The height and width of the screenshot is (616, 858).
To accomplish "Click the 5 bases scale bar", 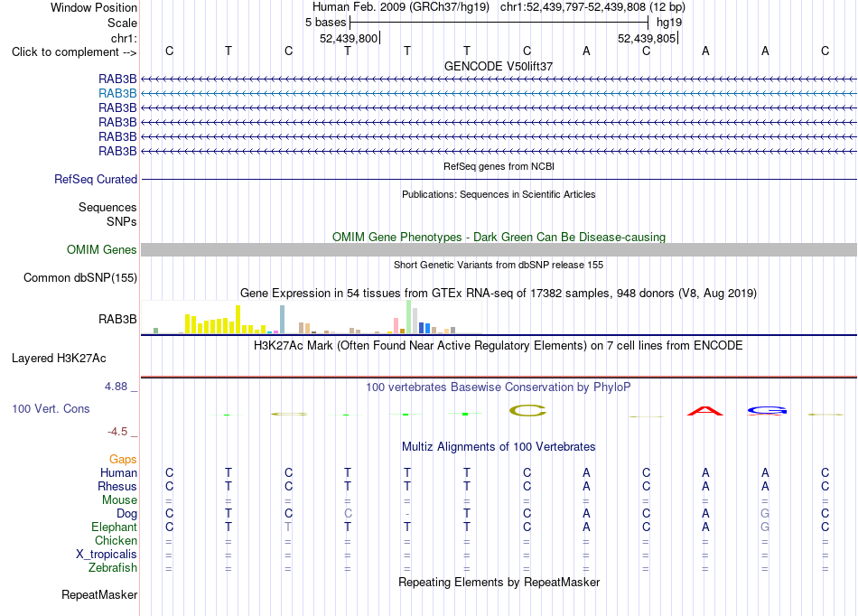I will (499, 23).
